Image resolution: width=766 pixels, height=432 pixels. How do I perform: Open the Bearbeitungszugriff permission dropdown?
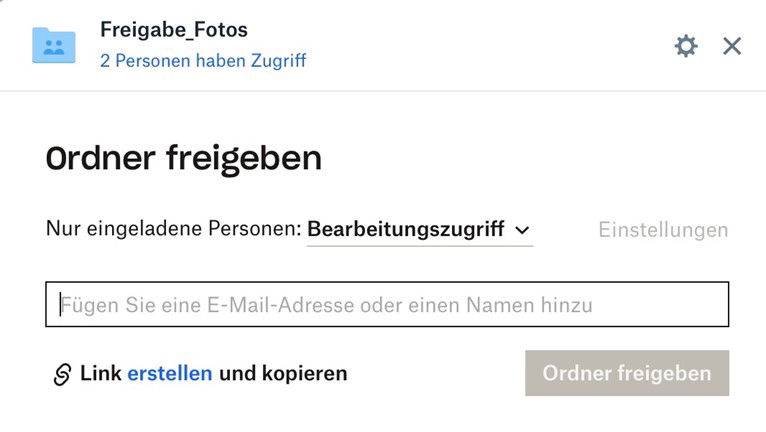point(419,229)
